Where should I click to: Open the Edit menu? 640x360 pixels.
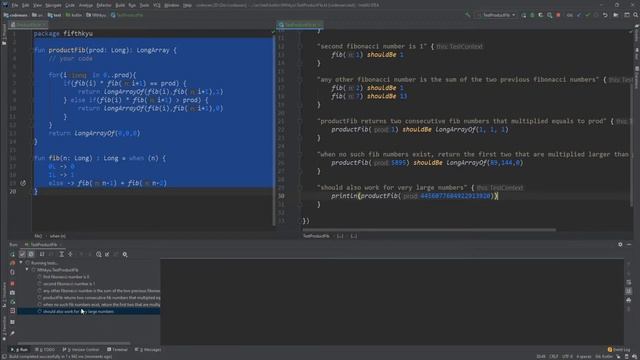click(25, 5)
